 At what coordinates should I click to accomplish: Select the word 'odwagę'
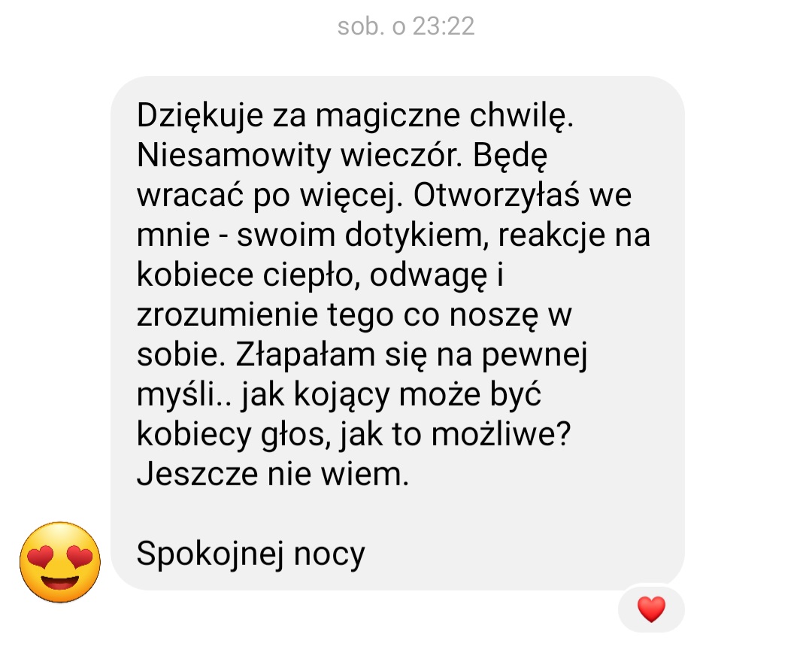pyautogui.click(x=429, y=276)
